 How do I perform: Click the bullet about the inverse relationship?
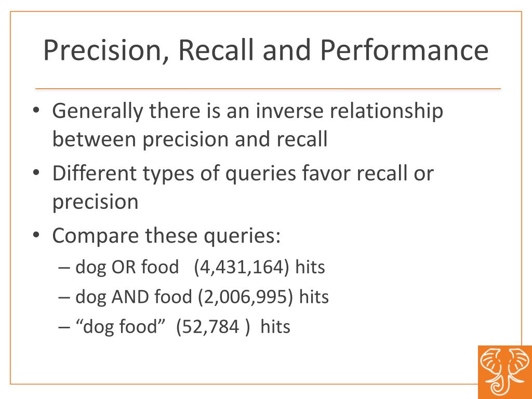click(248, 125)
